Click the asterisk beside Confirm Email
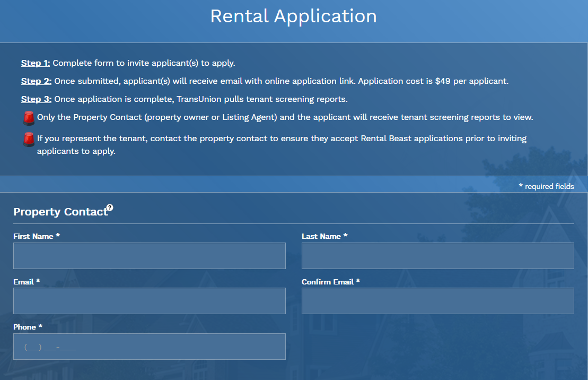The height and width of the screenshot is (380, 588). click(359, 281)
